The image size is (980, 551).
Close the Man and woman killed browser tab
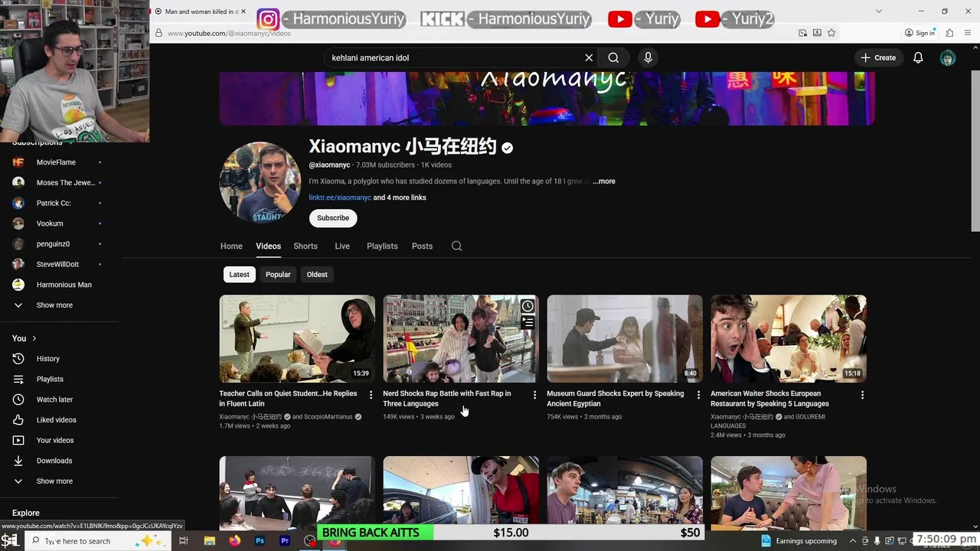tap(243, 11)
